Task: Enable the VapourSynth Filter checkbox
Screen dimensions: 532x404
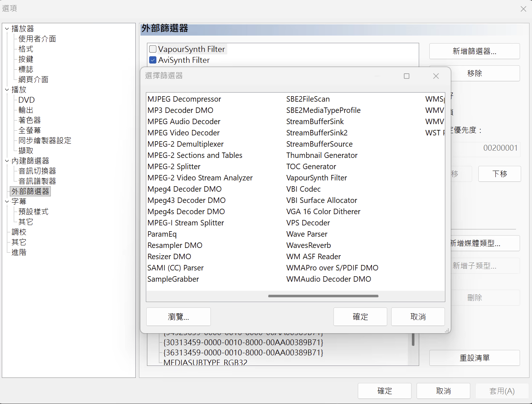Action: click(153, 49)
